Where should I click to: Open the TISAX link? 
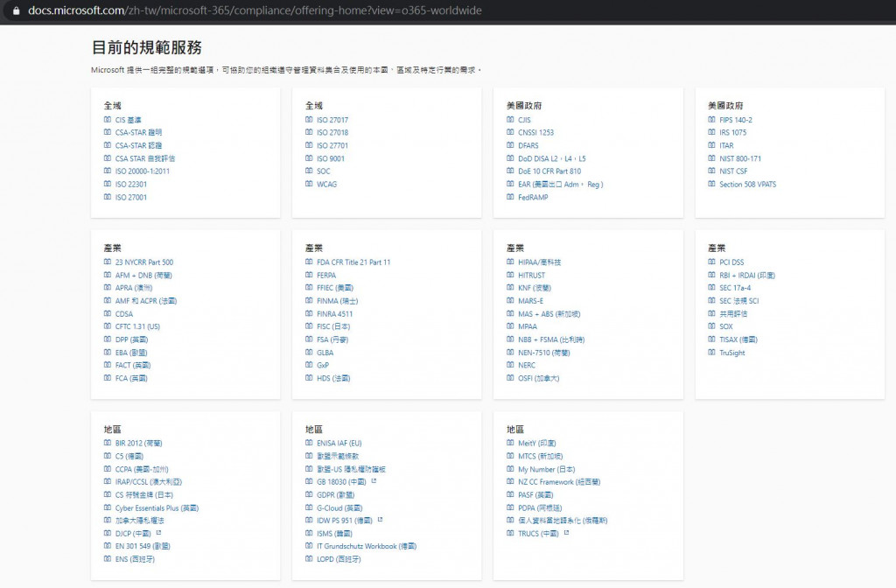click(738, 340)
